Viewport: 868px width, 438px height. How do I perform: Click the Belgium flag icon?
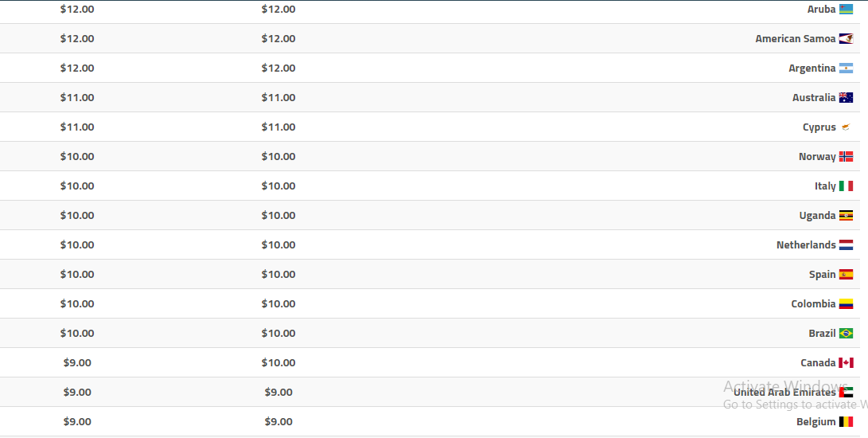[x=846, y=422]
